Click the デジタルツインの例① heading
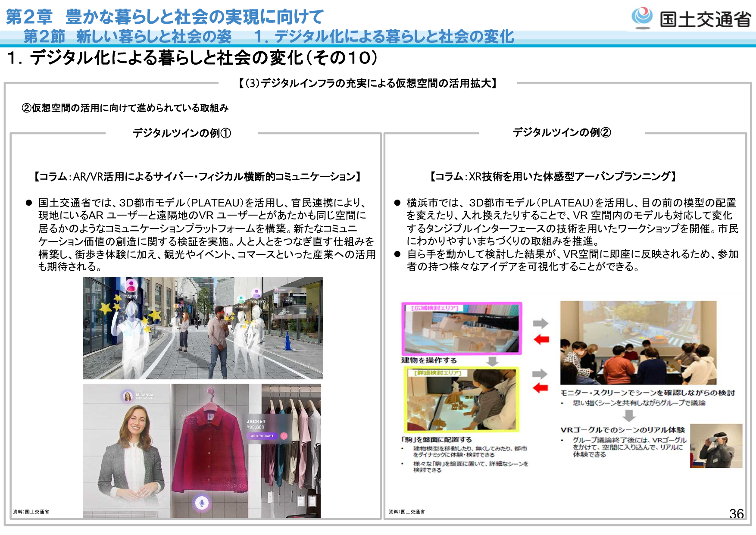This screenshot has height=535, width=756. tap(181, 133)
